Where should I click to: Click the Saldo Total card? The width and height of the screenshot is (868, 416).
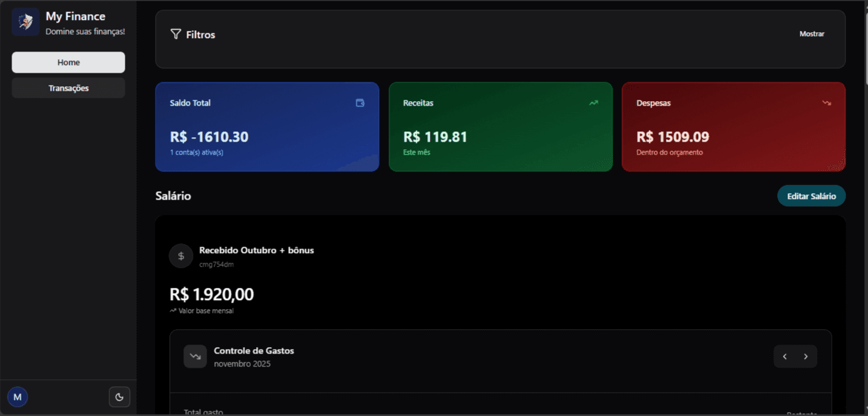click(x=267, y=127)
